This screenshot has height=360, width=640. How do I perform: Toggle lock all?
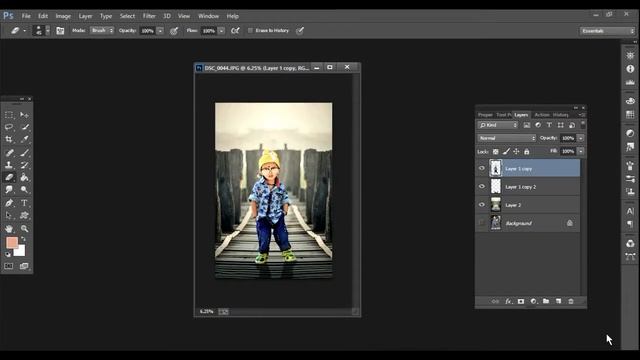[527, 151]
